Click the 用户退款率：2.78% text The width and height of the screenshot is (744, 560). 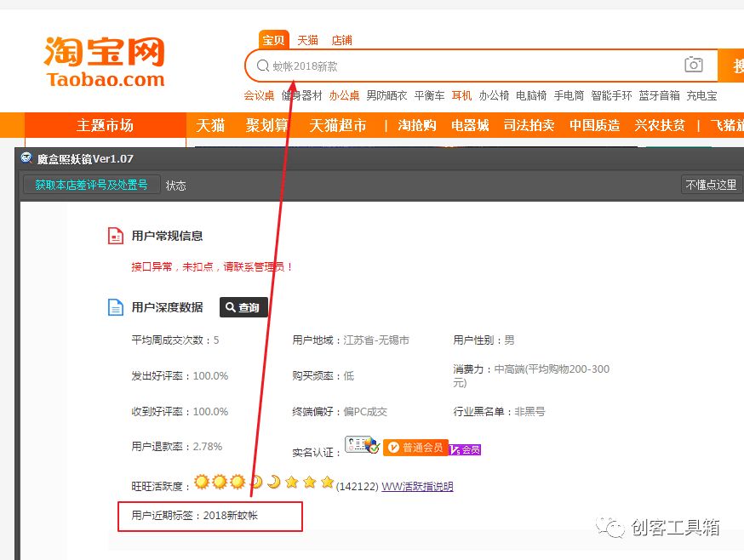coord(176,447)
